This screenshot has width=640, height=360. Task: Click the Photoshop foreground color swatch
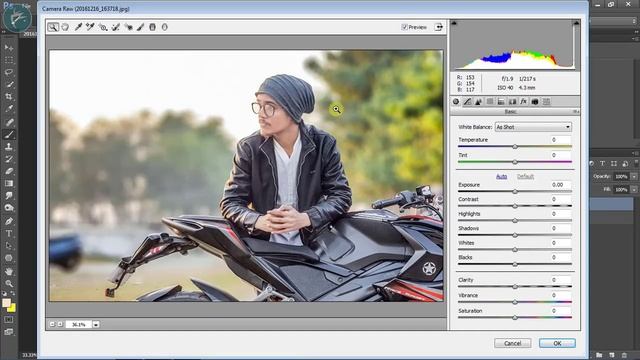point(6,303)
